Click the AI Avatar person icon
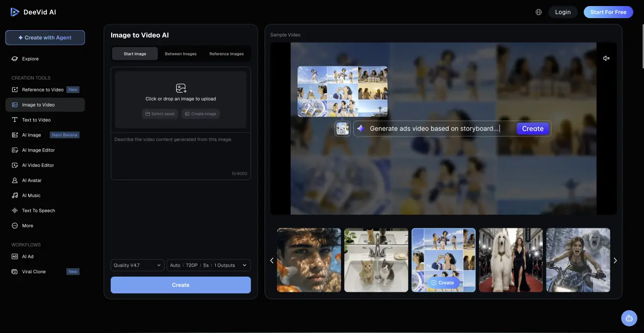The width and height of the screenshot is (644, 333). pos(15,180)
